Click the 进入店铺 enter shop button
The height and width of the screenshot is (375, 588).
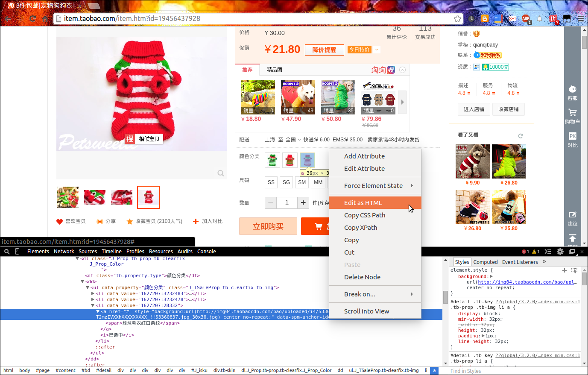click(474, 109)
